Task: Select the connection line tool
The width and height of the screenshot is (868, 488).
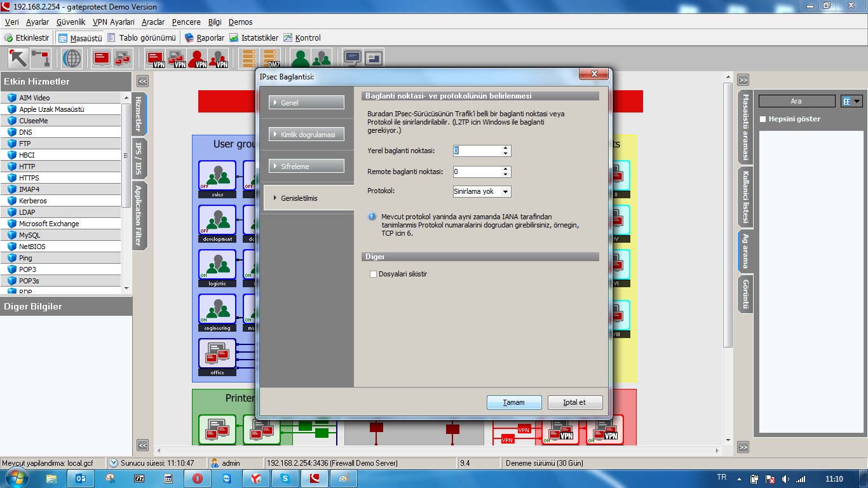Action: pos(41,58)
